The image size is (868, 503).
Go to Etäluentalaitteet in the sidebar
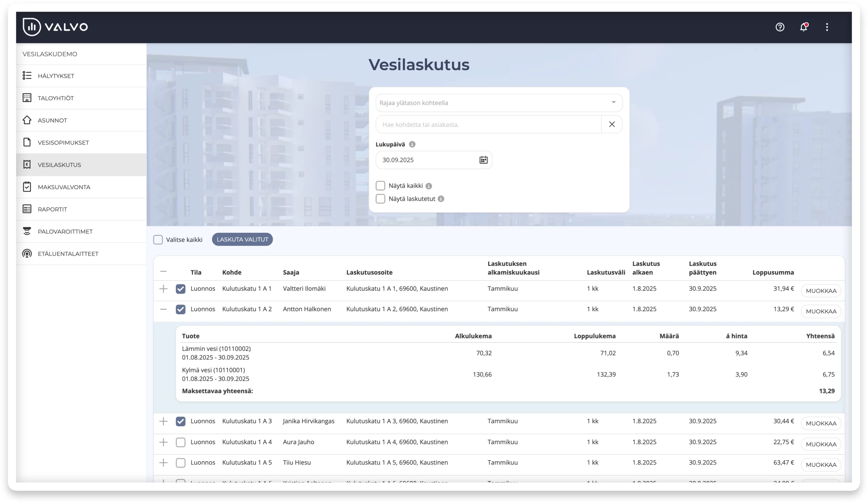point(68,254)
